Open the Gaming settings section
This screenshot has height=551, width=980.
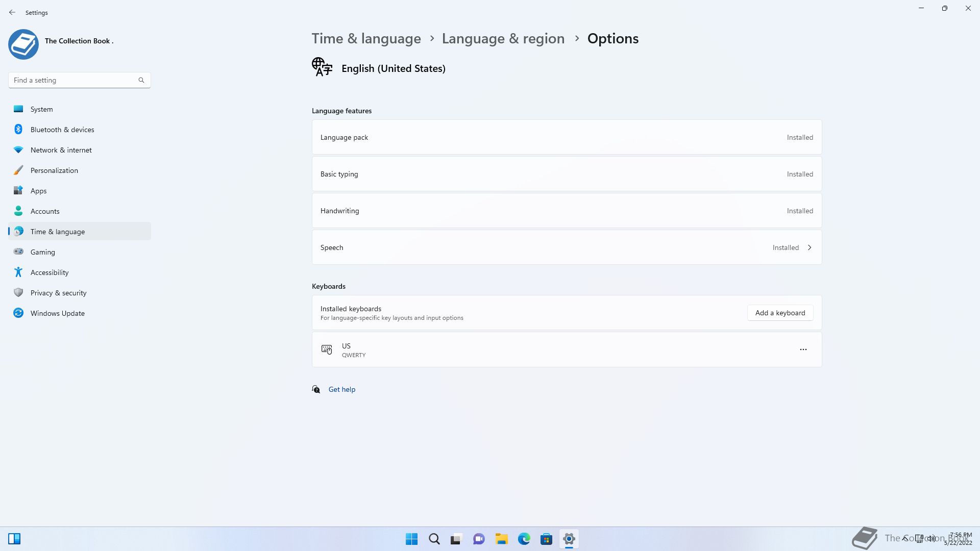click(42, 252)
